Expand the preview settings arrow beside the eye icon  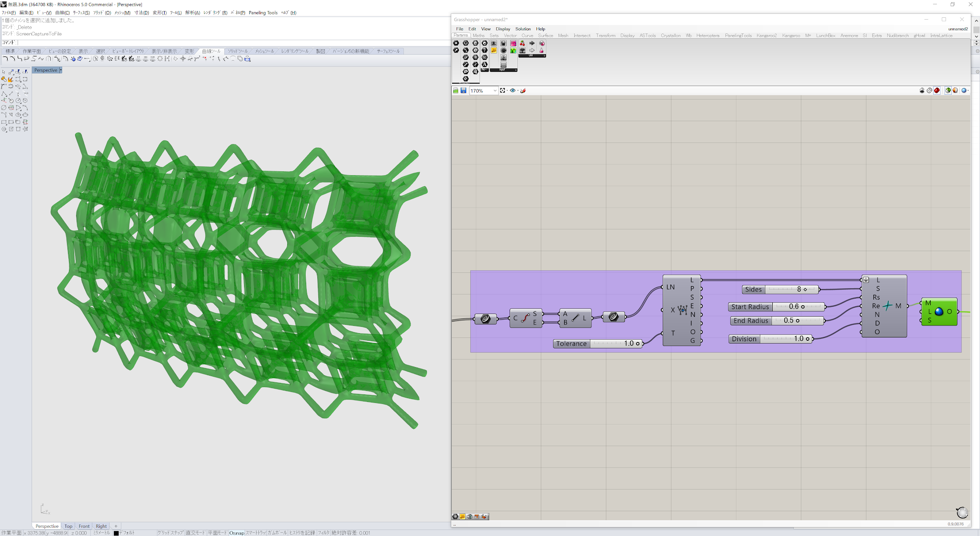518,91
